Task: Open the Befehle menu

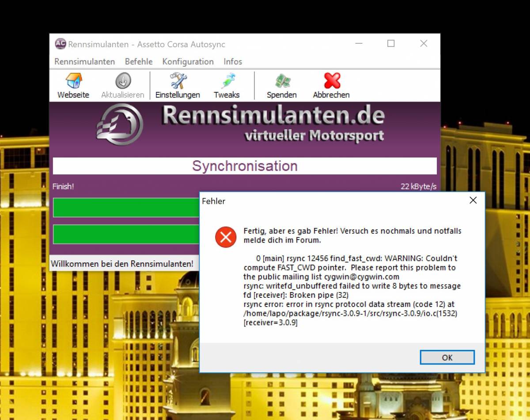Action: coord(139,62)
